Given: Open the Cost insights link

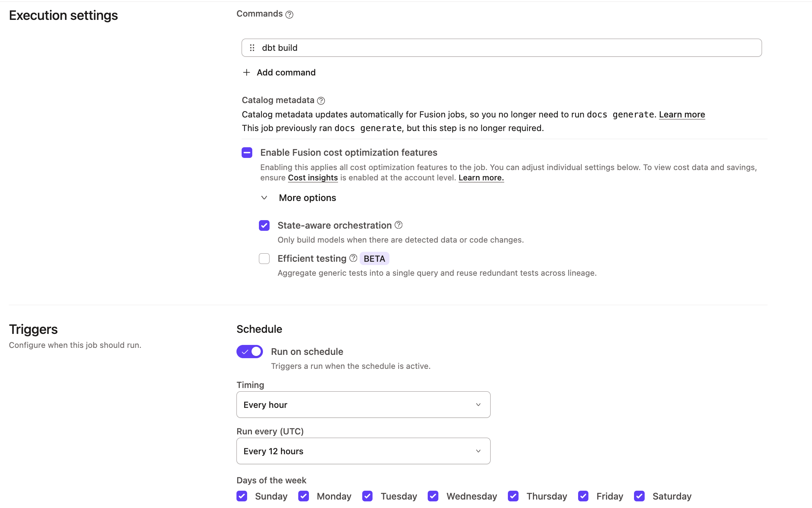Looking at the screenshot, I should pos(313,178).
